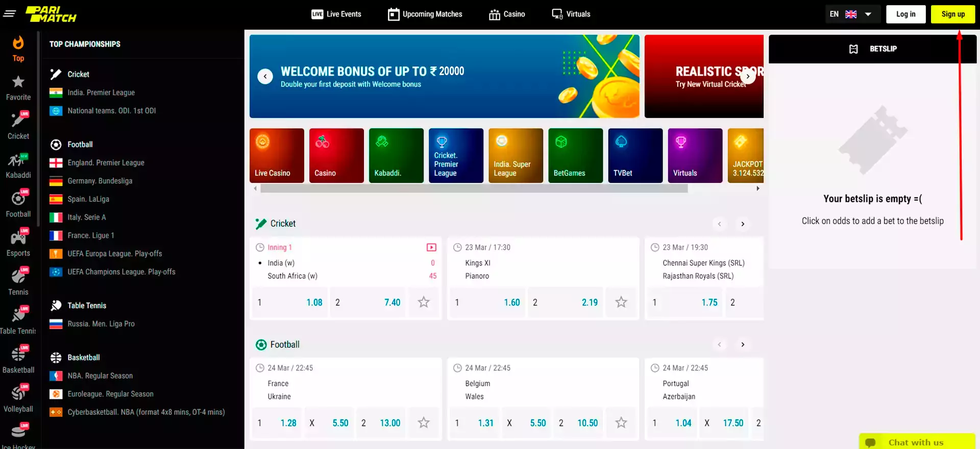Bet on France-Ukraine draw at 5.50

(x=329, y=423)
